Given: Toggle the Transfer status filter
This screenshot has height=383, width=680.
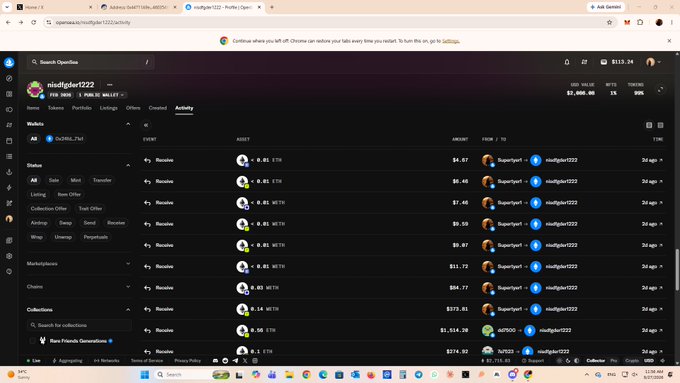Looking at the screenshot, I should coord(102,180).
